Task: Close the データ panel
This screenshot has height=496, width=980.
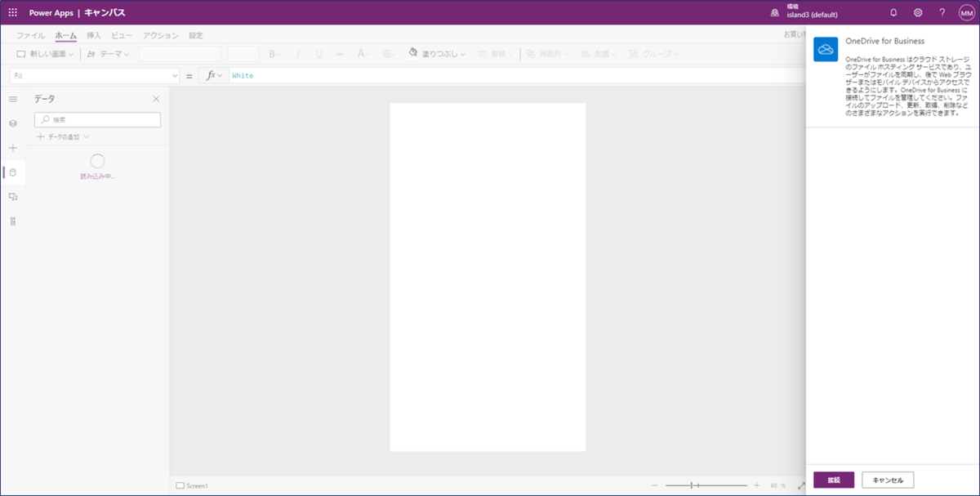Action: (156, 99)
